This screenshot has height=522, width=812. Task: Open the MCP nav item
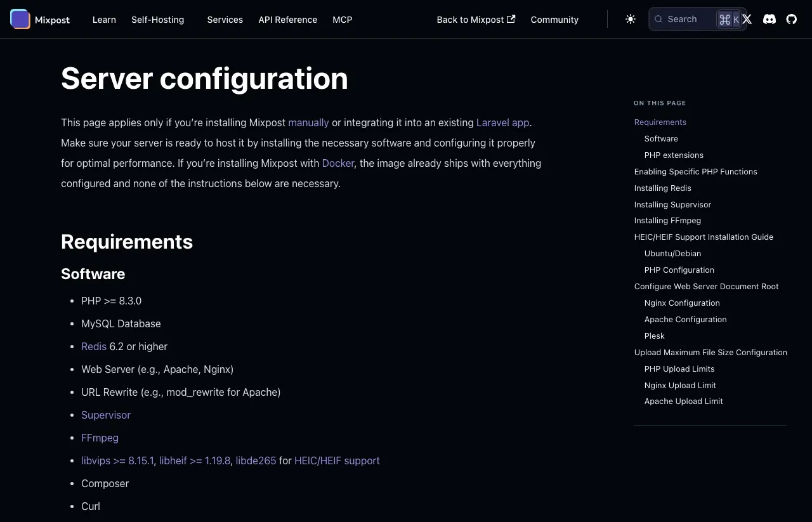pyautogui.click(x=343, y=20)
